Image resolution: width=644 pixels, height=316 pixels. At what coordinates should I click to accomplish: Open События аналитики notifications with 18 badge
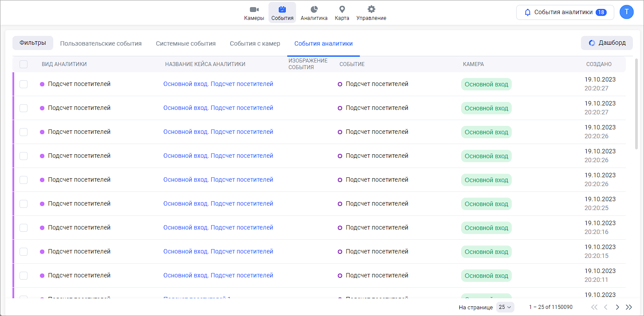[x=565, y=12]
